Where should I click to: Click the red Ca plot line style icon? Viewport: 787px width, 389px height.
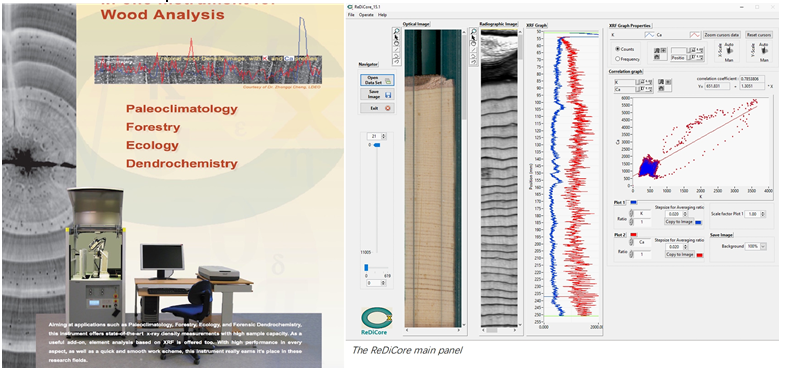(694, 35)
